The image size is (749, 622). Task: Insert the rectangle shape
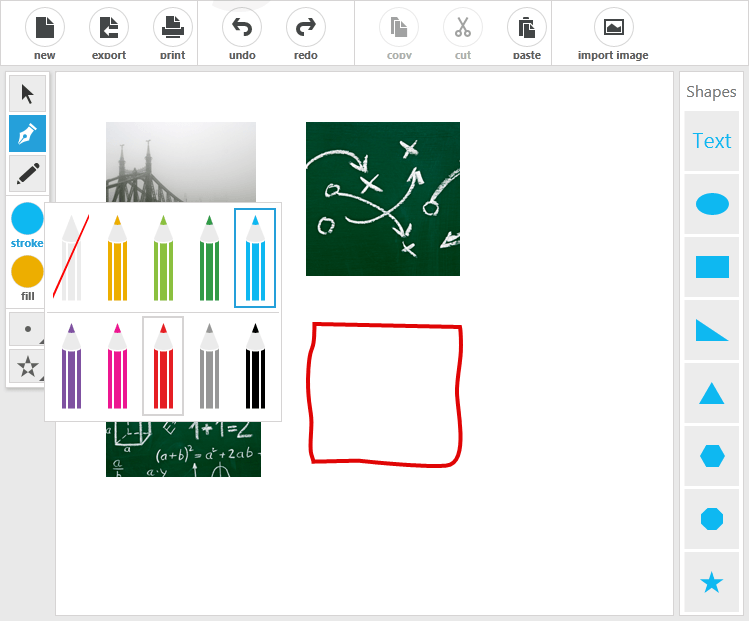pyautogui.click(x=712, y=267)
